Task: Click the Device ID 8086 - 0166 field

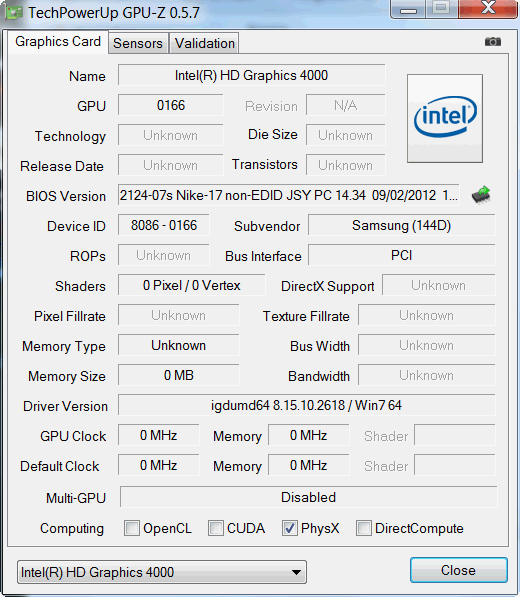Action: (x=164, y=225)
